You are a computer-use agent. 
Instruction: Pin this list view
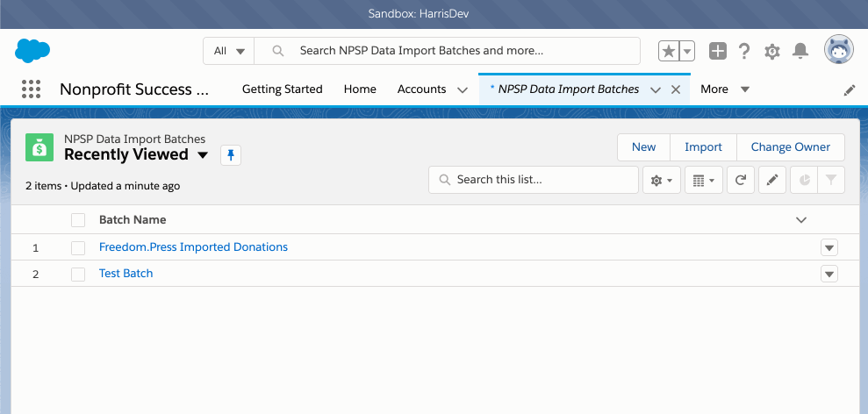231,155
